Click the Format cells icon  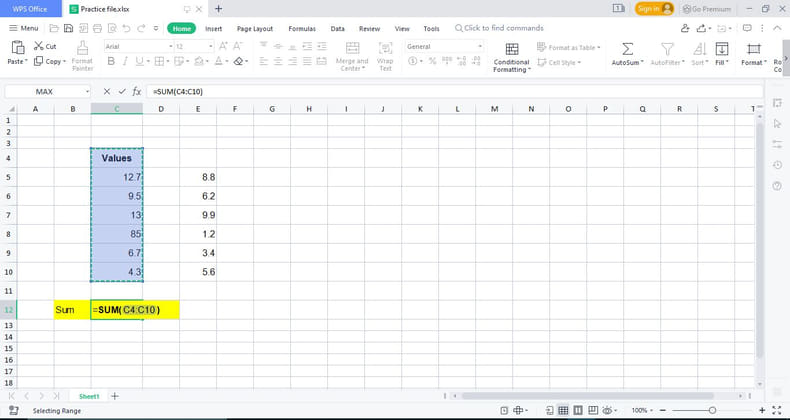(754, 49)
